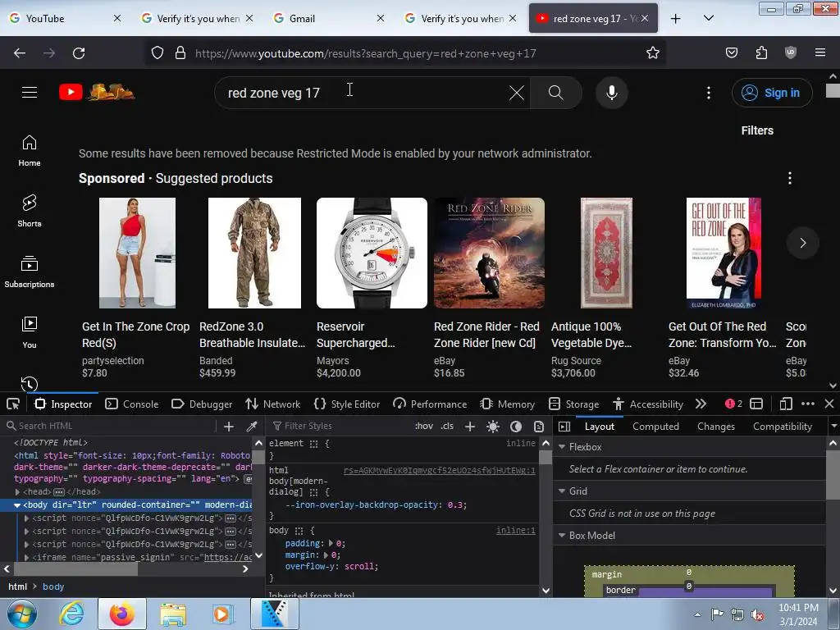The height and width of the screenshot is (630, 840).
Task: Create new node with plus icon
Action: pos(229,427)
